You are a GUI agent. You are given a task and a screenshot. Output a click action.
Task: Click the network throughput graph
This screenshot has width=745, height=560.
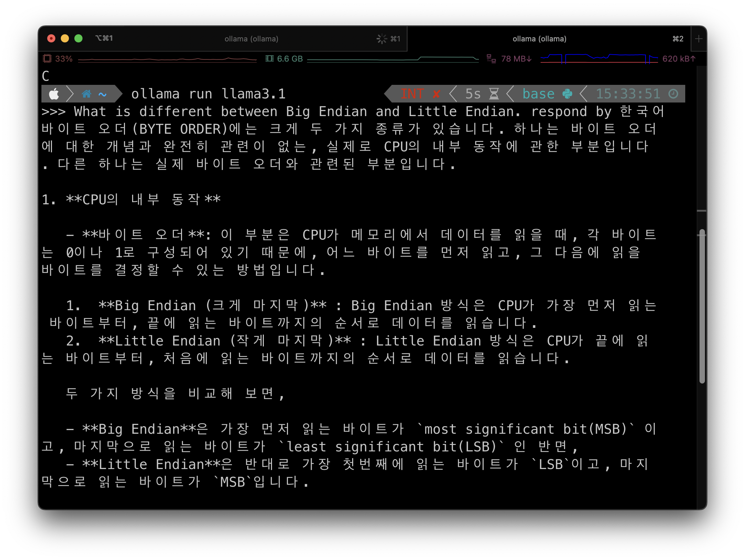point(599,59)
